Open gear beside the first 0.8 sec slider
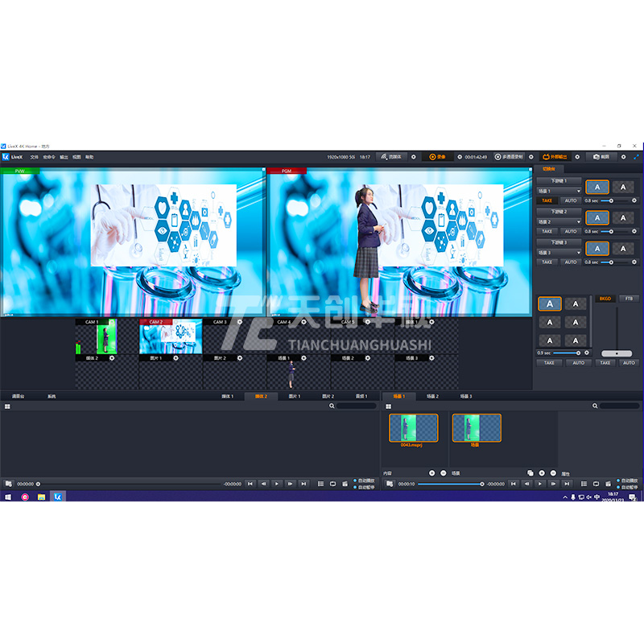The width and height of the screenshot is (644, 644). click(x=634, y=200)
